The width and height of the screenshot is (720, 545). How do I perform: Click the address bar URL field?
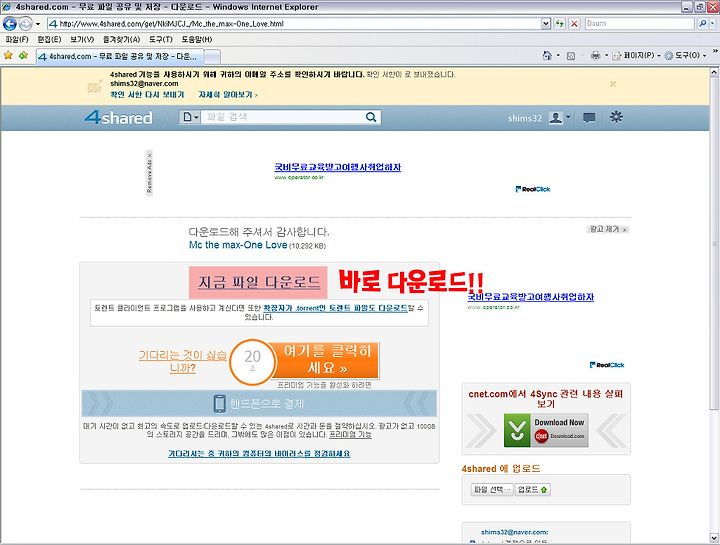coord(294,23)
